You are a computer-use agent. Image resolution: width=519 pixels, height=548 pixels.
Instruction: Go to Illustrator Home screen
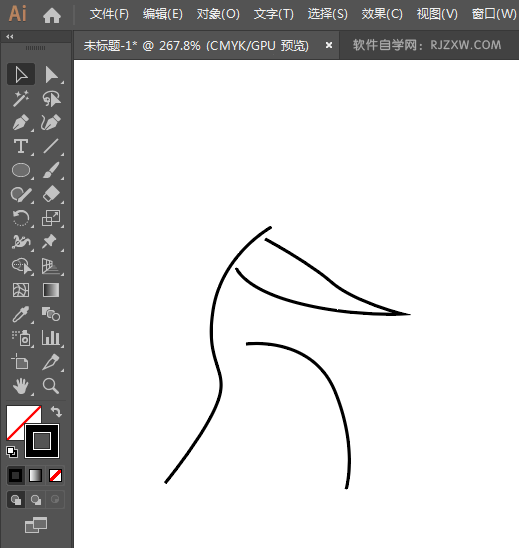coord(52,16)
